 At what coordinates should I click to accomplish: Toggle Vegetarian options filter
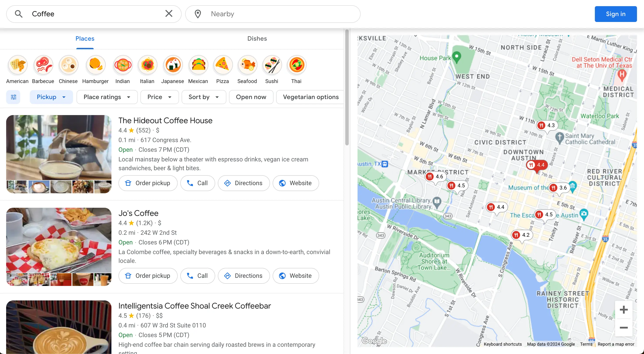click(310, 97)
